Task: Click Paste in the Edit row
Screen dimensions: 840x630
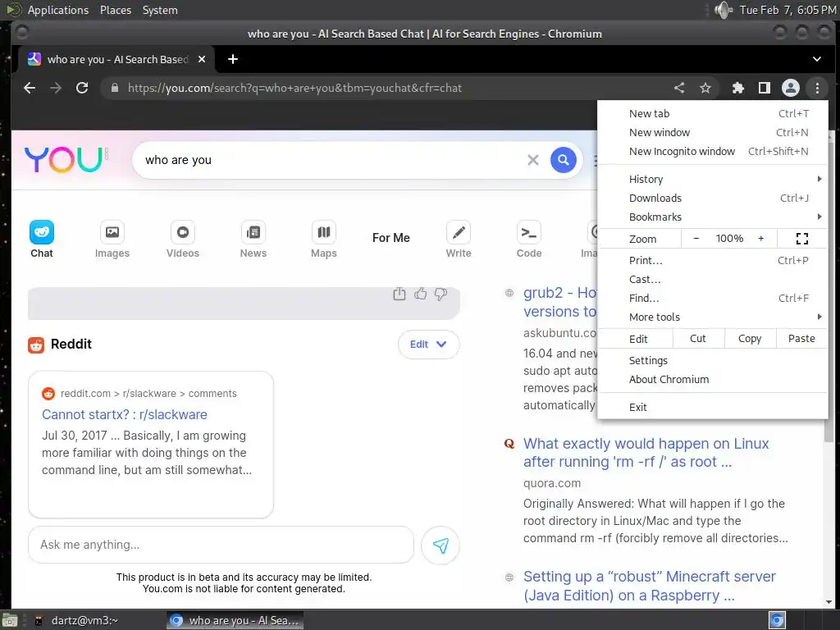Action: pyautogui.click(x=801, y=339)
